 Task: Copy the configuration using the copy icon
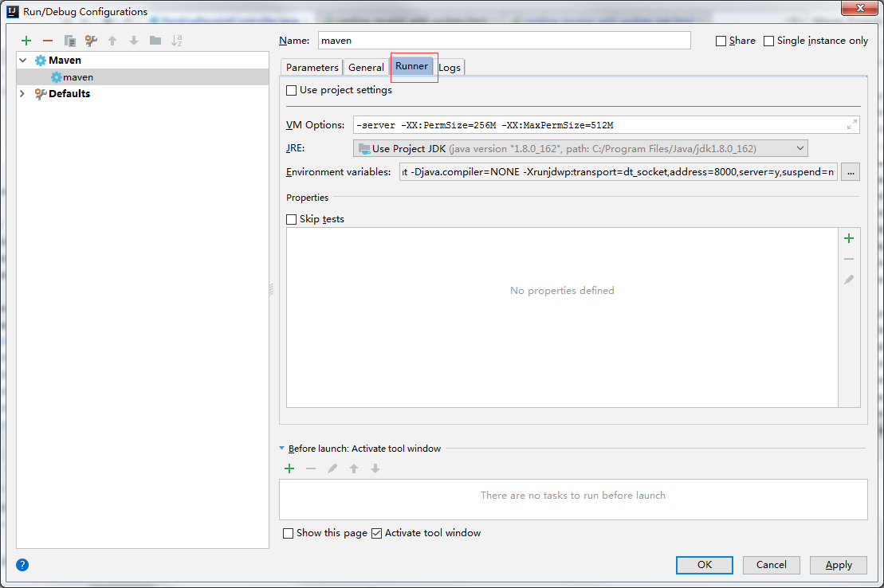70,41
